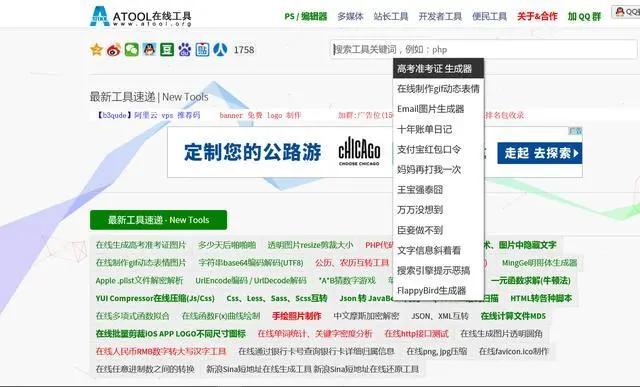Select 十年账单日记 from dropdown
This screenshot has height=387, width=640.
coord(438,129)
